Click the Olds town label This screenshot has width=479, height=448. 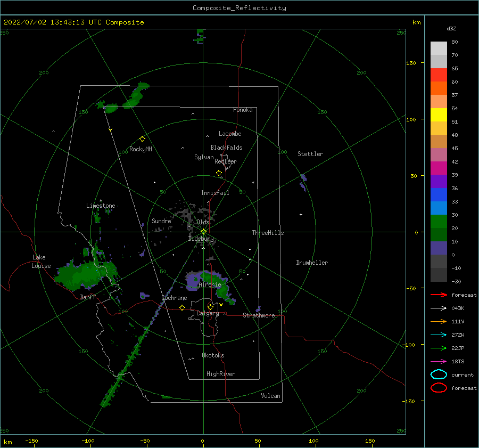203,222
